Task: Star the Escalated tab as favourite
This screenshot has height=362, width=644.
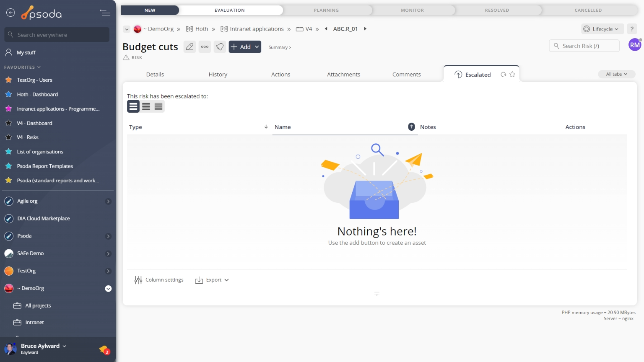Action: tap(512, 75)
